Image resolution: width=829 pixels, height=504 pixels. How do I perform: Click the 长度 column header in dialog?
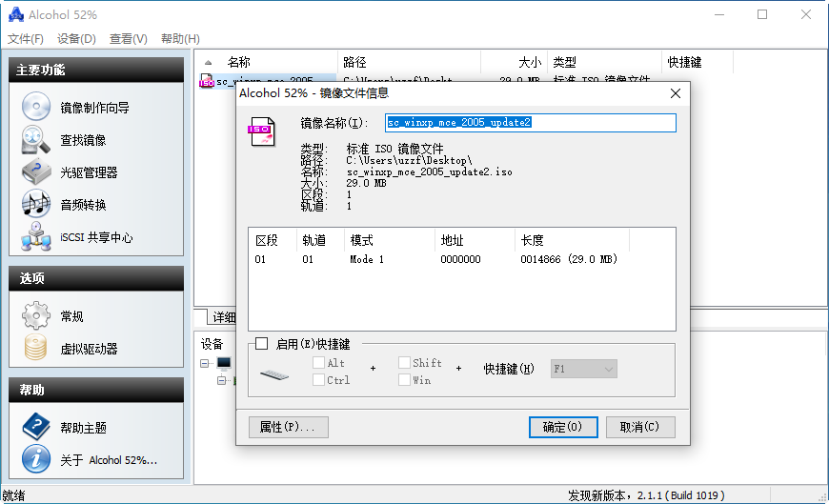pos(572,241)
